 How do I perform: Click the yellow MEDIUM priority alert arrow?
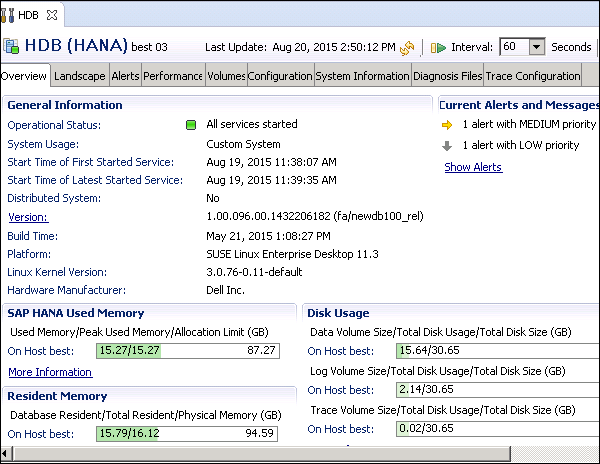[x=446, y=125]
